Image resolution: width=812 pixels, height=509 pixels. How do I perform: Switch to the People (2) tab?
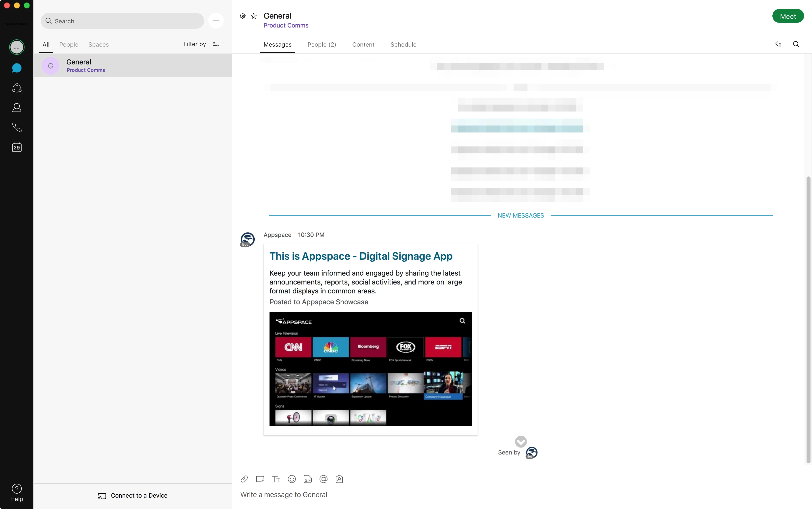tap(321, 44)
